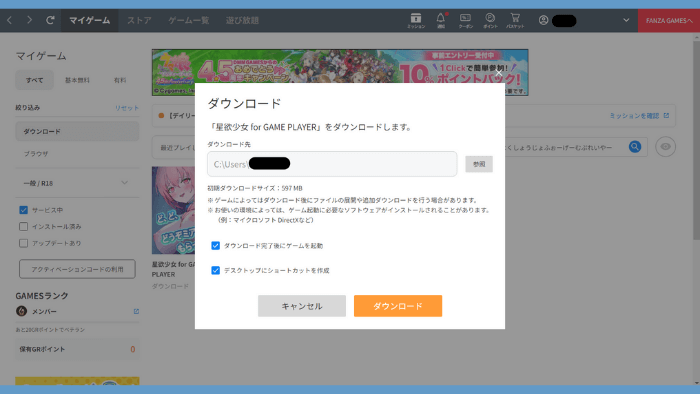Image resolution: width=700 pixels, height=394 pixels.
Task: Expand the account dropdown chevron
Action: click(x=626, y=20)
